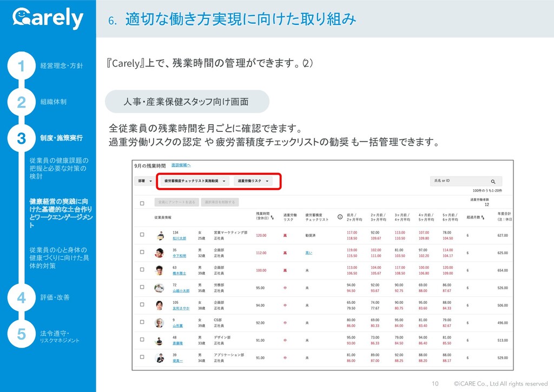This screenshot has height=392, width=554.
Task: Open sidebar section 評価・改善
Action: coord(55,297)
